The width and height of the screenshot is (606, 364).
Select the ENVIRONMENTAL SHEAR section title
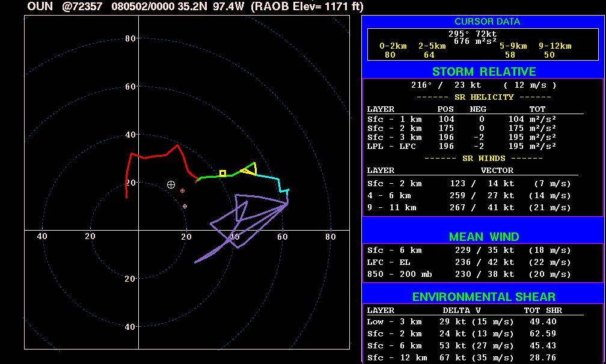(x=483, y=297)
